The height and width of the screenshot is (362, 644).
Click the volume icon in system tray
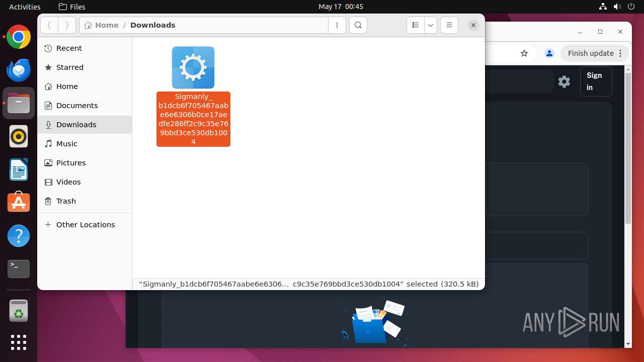click(617, 7)
